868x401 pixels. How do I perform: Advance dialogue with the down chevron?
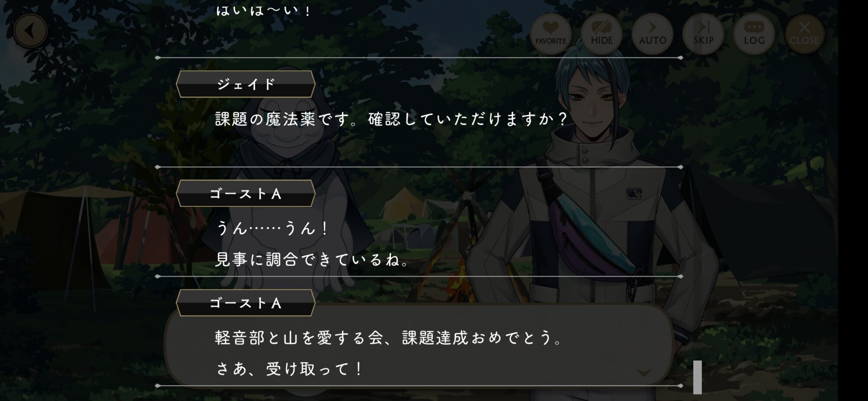pyautogui.click(x=644, y=373)
